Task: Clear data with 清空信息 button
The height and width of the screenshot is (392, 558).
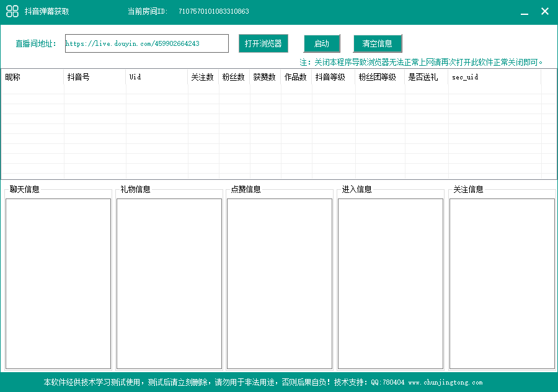Action: (x=377, y=43)
